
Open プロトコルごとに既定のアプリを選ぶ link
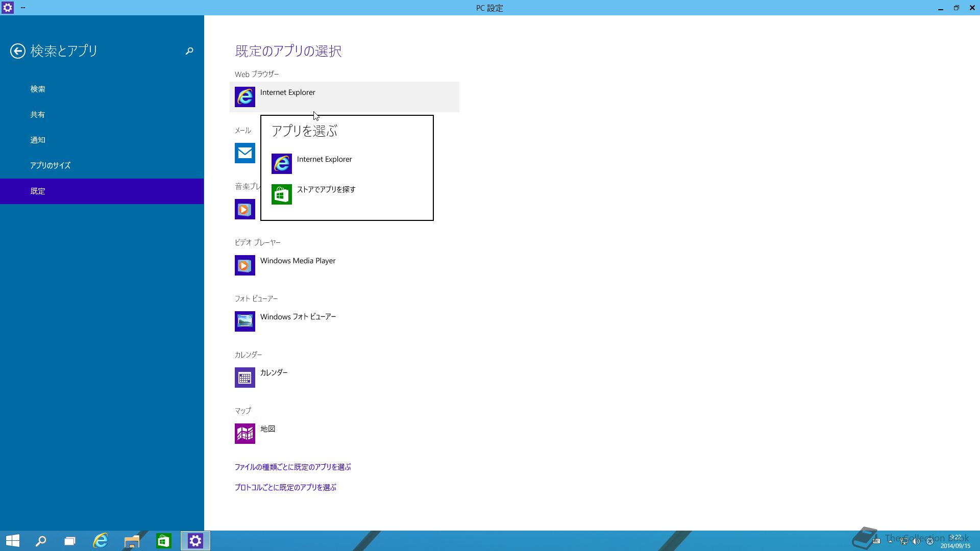tap(285, 487)
